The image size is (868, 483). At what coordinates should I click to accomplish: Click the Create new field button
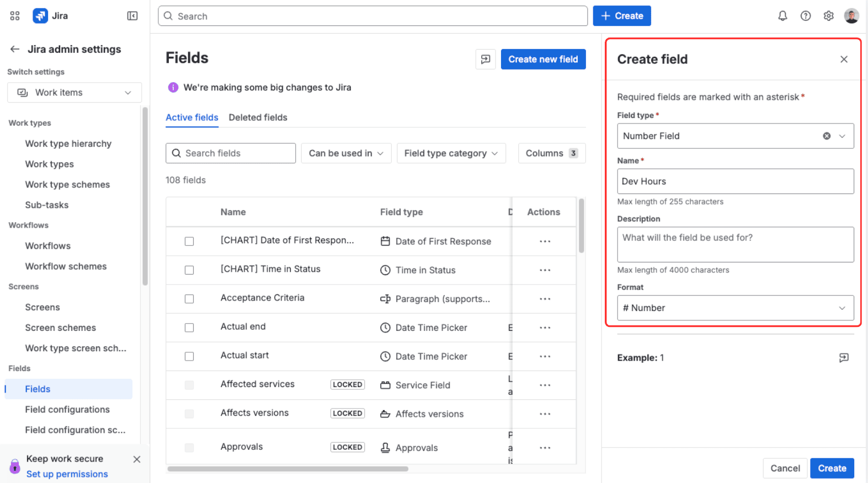543,59
